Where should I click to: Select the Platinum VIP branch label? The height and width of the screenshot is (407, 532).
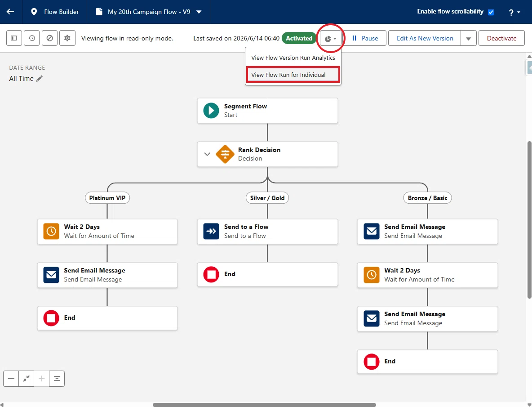[107, 198]
